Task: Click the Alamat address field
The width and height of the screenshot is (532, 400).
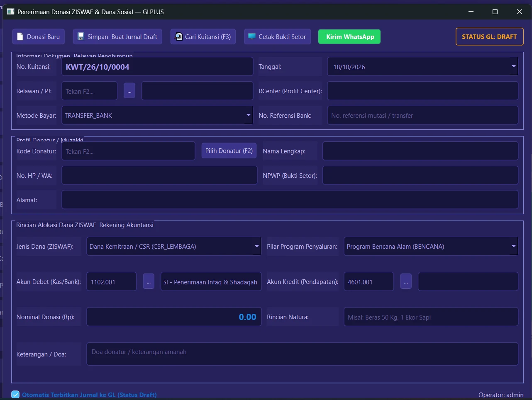Action: pyautogui.click(x=290, y=200)
